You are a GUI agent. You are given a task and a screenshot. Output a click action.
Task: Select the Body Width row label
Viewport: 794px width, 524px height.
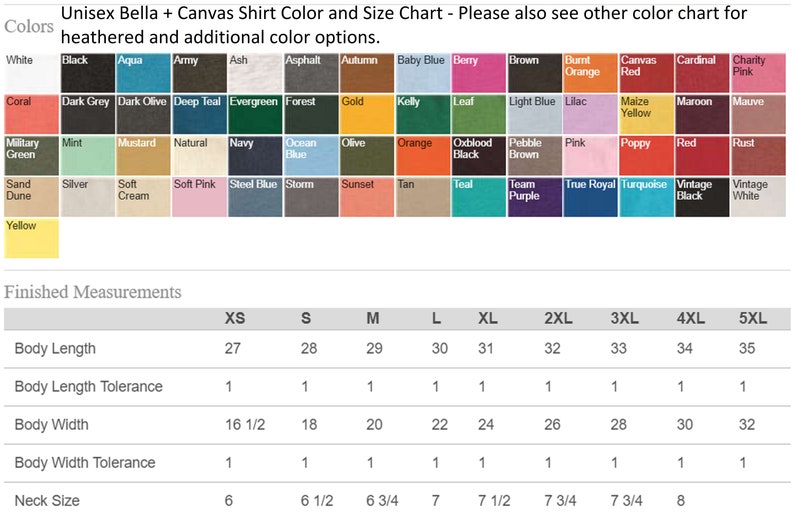coord(52,425)
